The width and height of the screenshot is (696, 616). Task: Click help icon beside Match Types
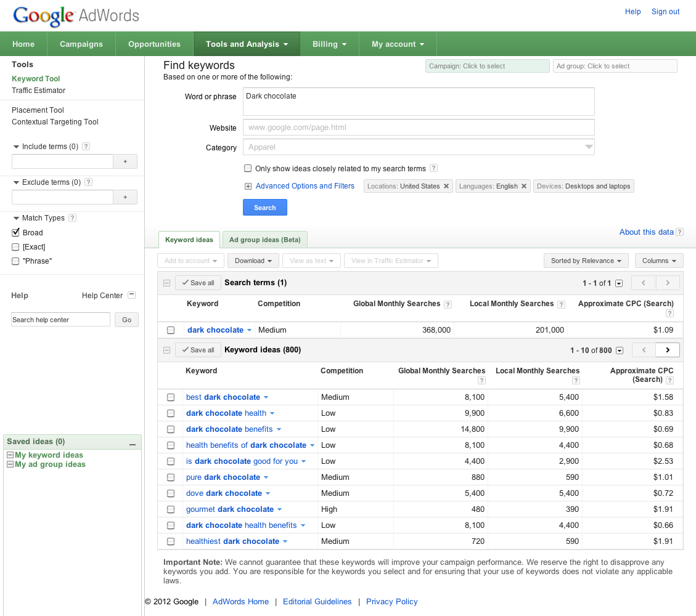pyautogui.click(x=73, y=218)
